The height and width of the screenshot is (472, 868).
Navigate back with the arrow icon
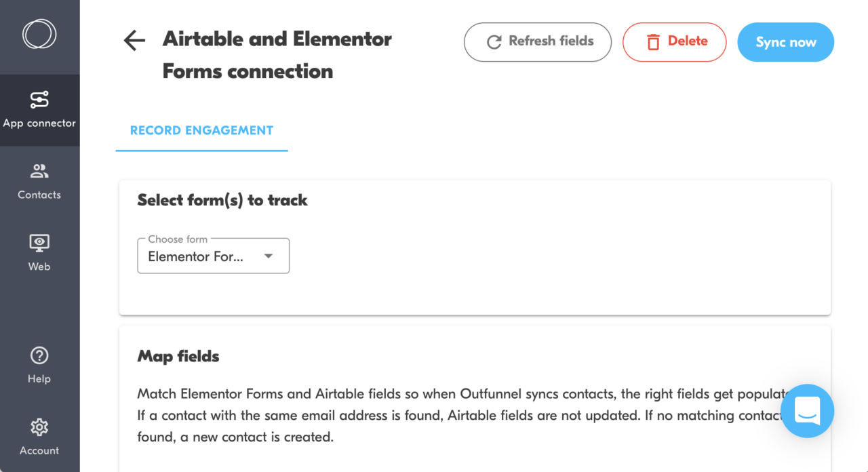coord(134,41)
